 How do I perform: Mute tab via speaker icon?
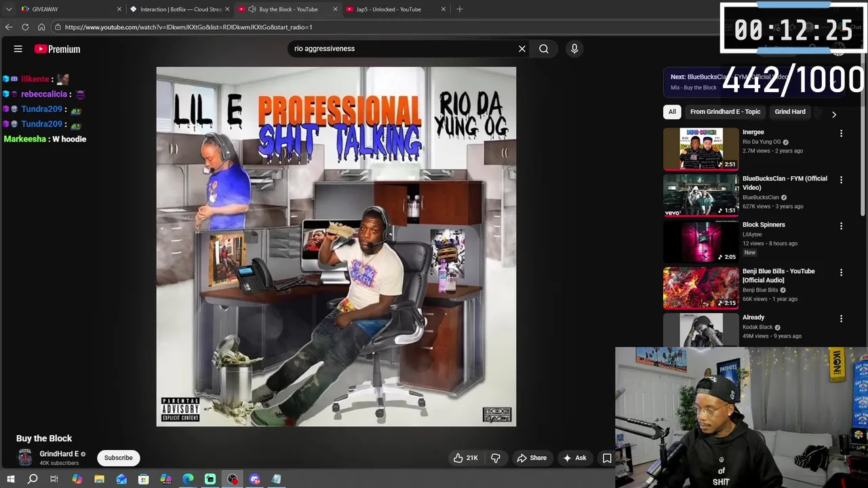(x=252, y=9)
